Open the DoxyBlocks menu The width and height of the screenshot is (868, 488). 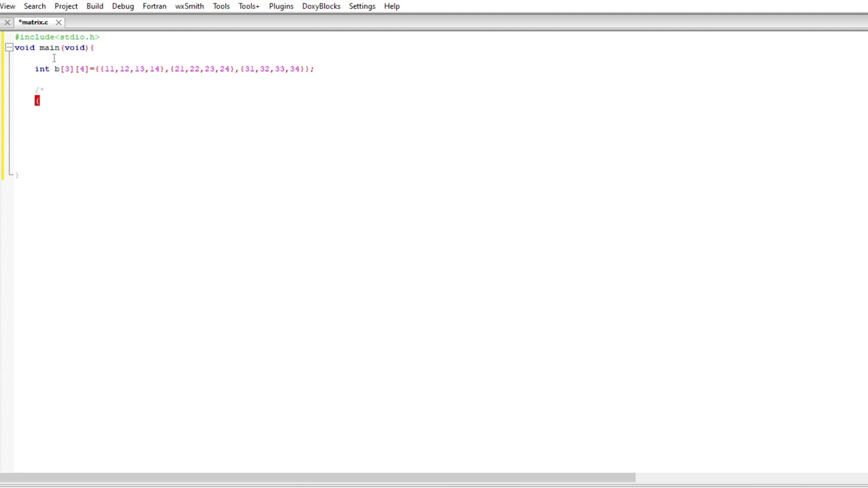321,6
